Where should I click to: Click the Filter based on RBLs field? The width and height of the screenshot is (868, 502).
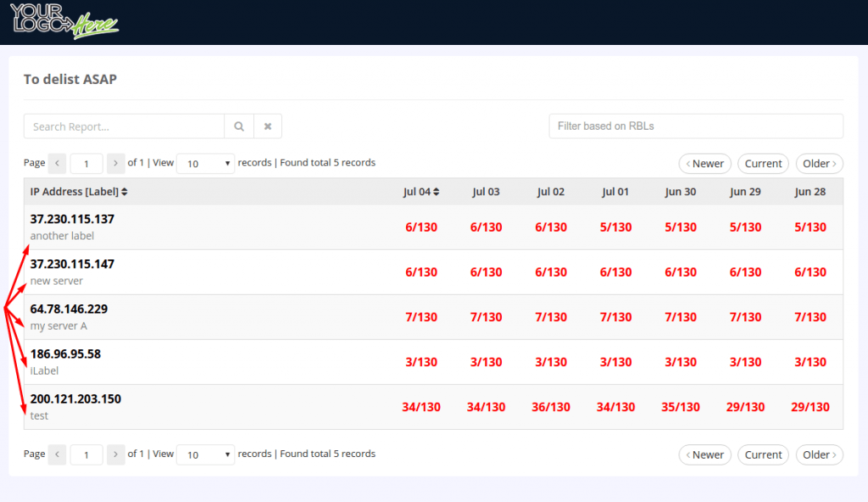point(695,126)
